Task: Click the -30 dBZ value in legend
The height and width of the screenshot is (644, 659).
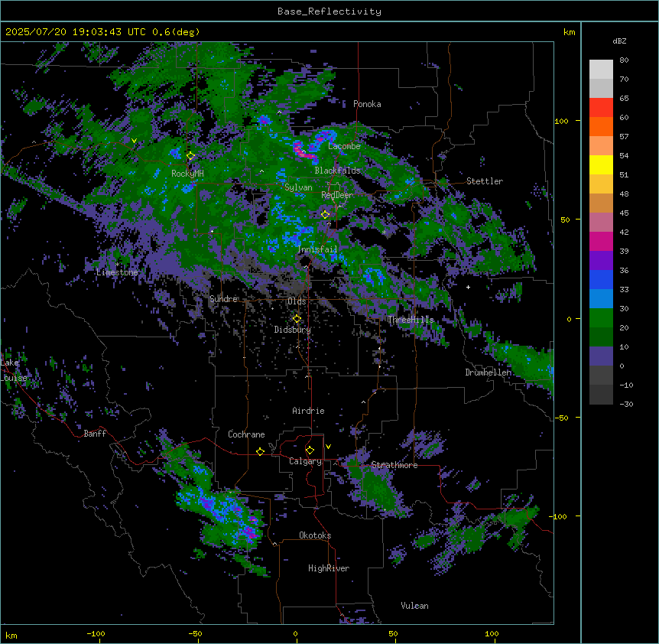Action: tap(626, 405)
